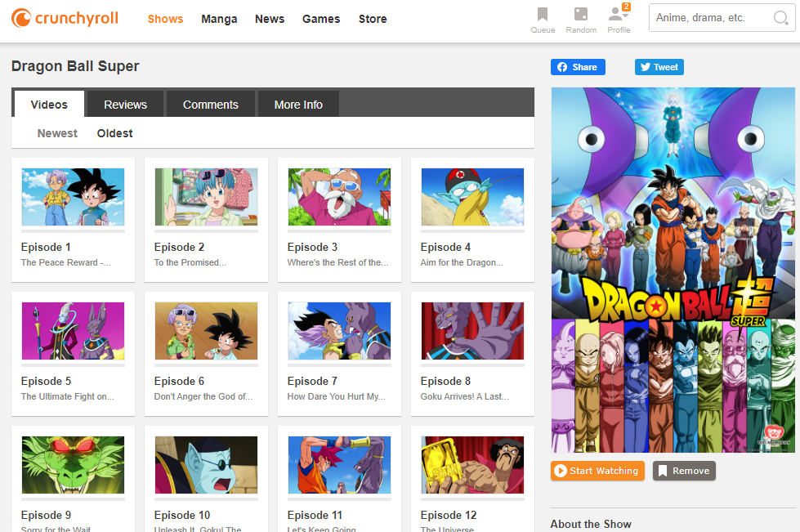
Task: Sort episodes by Oldest
Action: pyautogui.click(x=114, y=133)
